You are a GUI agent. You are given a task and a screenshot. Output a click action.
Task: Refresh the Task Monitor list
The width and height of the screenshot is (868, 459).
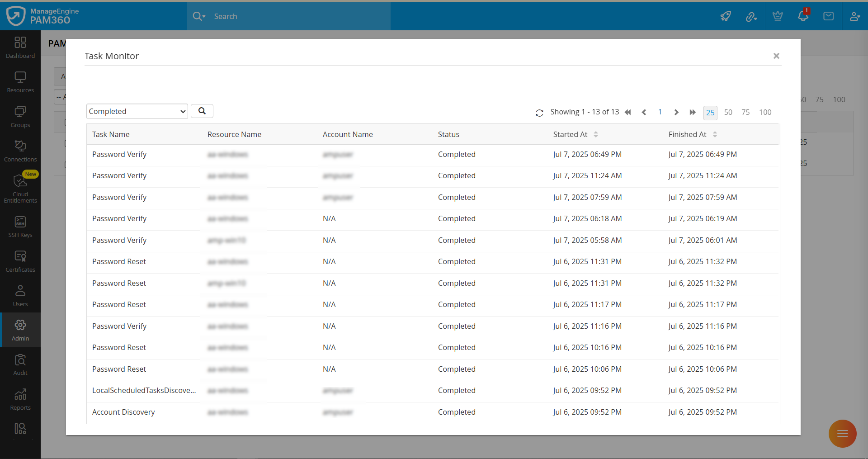click(539, 113)
